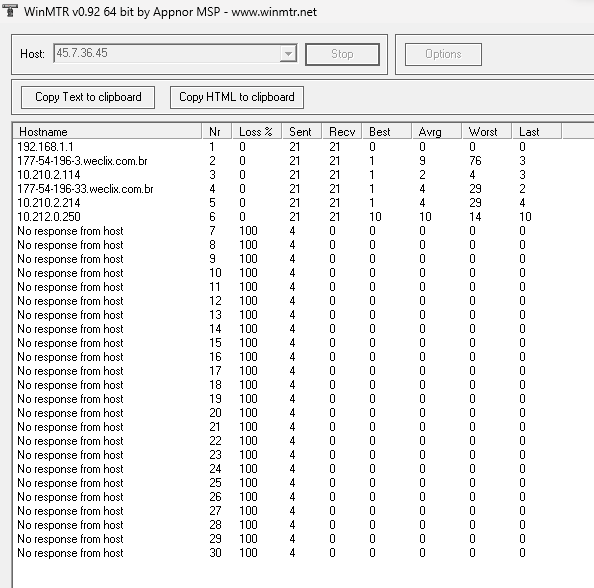Click the Nr column header
This screenshot has height=588, width=594.
(x=217, y=132)
